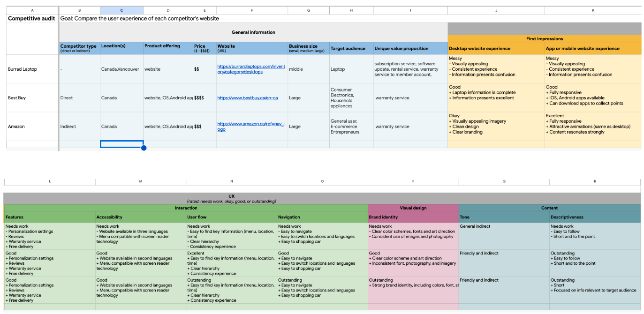
Task: Click the "subscription service, software update" cell
Action: pos(410,69)
